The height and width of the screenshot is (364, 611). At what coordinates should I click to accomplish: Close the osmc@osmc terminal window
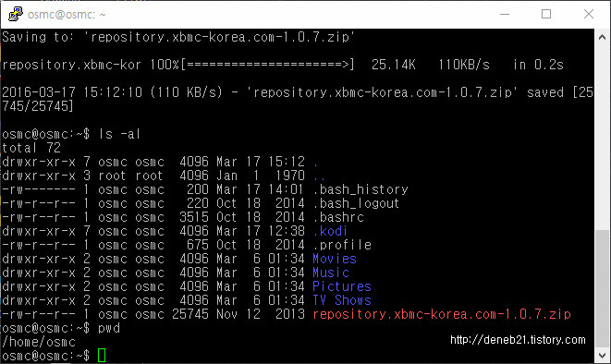coord(589,14)
